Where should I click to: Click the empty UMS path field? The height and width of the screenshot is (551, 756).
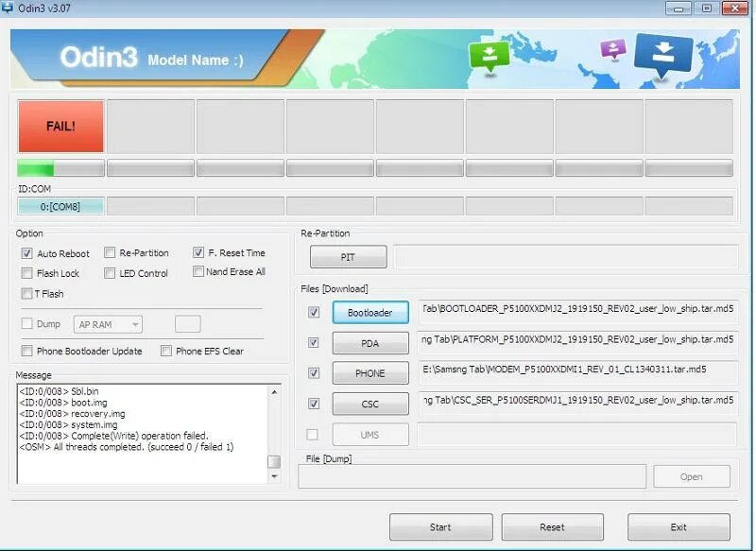click(x=577, y=435)
